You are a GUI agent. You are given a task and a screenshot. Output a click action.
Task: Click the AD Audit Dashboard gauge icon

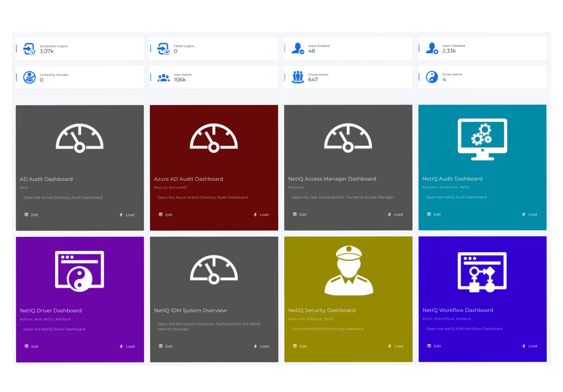[x=79, y=138]
